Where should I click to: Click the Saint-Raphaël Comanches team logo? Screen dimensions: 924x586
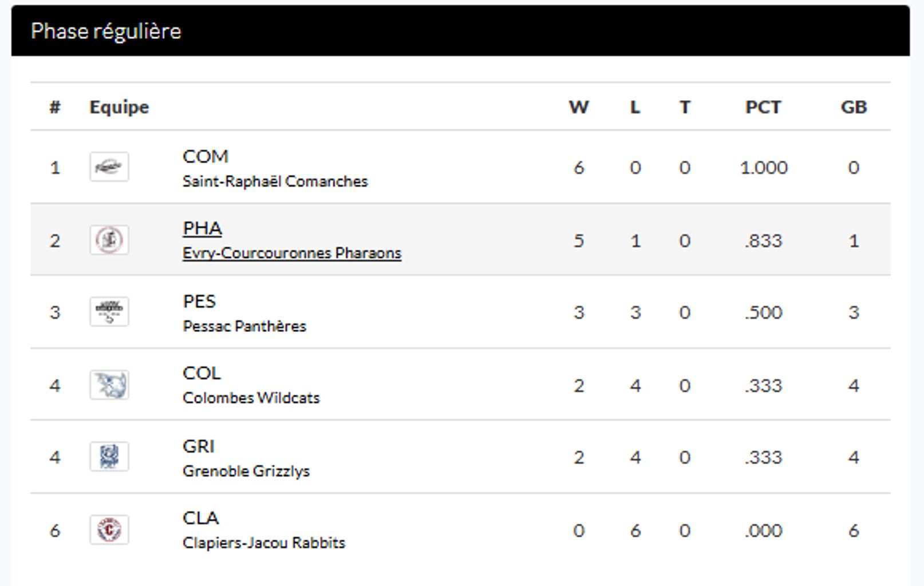109,167
